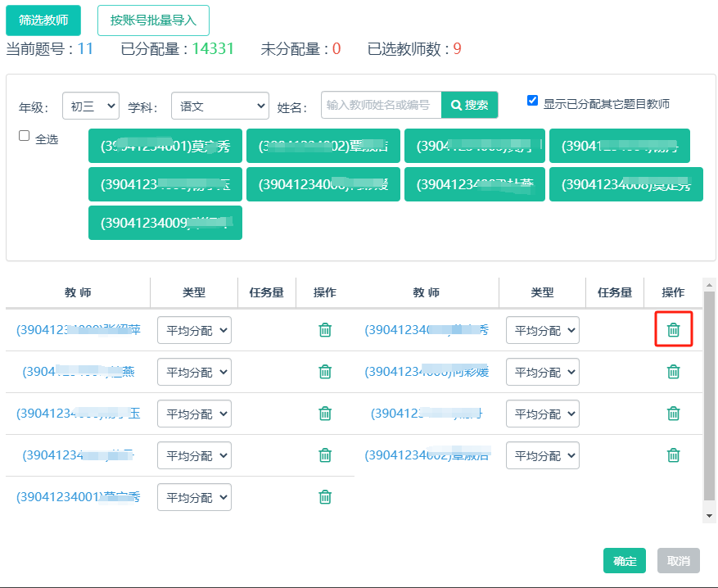Select the green 39041234001 teacher tag
718x588 pixels.
pyautogui.click(x=165, y=146)
